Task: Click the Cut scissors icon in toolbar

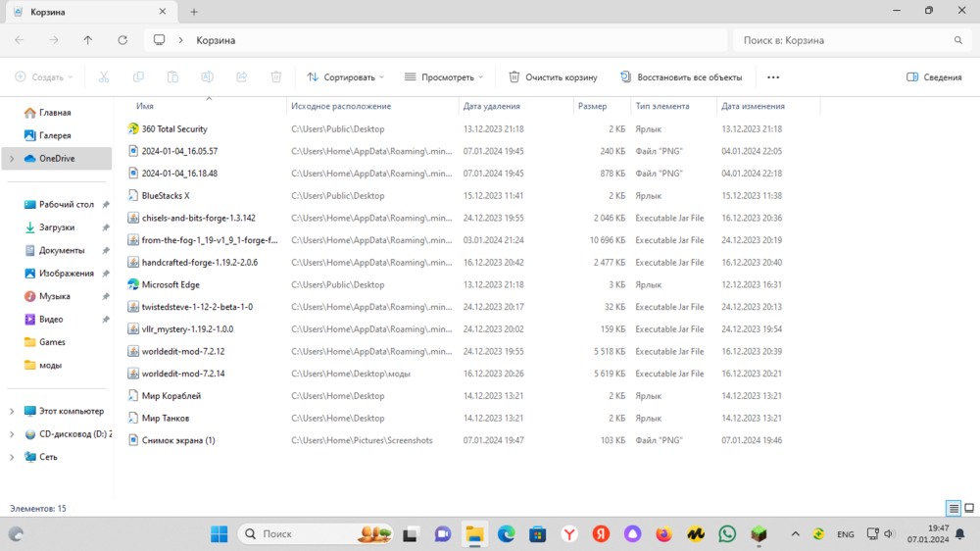Action: click(x=104, y=76)
